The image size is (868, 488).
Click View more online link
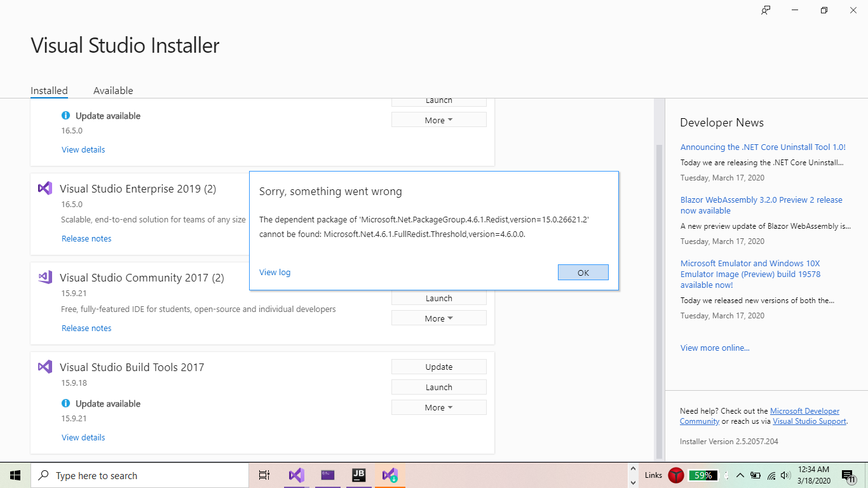click(715, 348)
